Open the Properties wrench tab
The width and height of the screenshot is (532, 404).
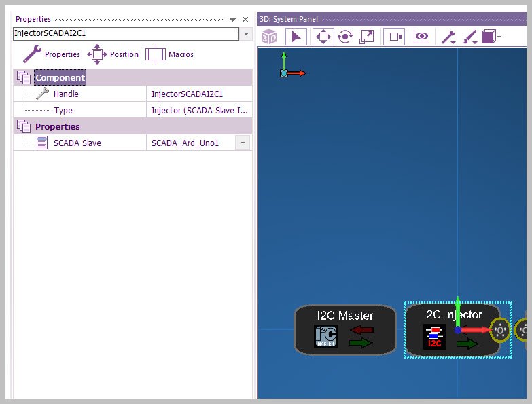52,54
